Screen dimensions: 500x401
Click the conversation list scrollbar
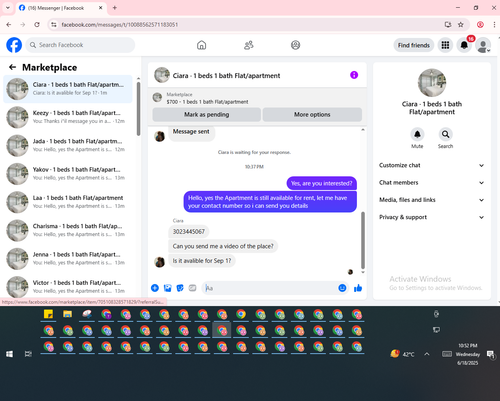[138, 109]
